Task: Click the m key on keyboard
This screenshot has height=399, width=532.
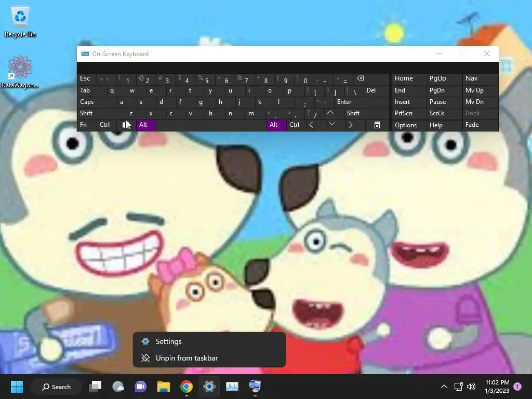Action: [x=255, y=113]
